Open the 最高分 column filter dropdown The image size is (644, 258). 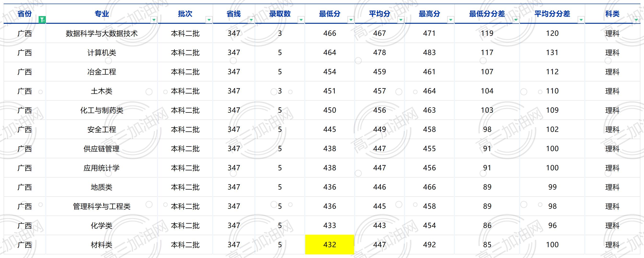(x=451, y=19)
